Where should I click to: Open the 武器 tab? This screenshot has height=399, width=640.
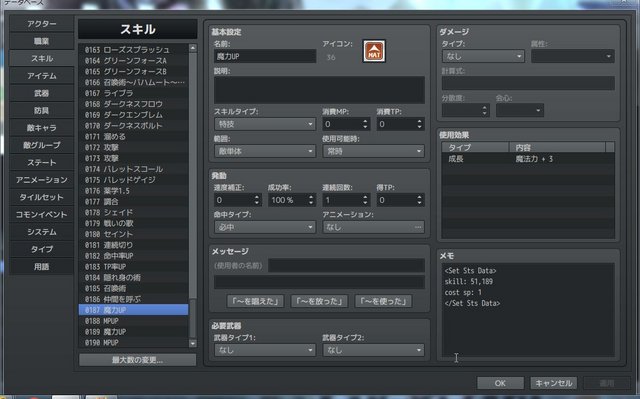pyautogui.click(x=42, y=93)
